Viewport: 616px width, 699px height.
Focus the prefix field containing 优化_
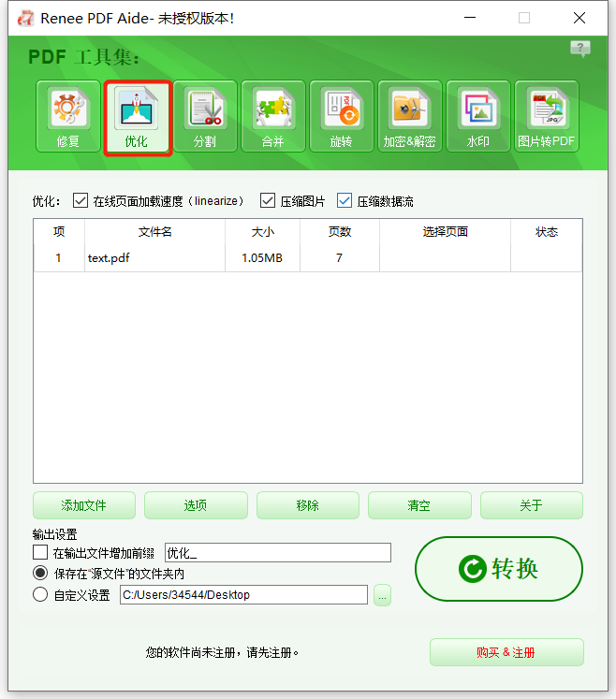[278, 553]
